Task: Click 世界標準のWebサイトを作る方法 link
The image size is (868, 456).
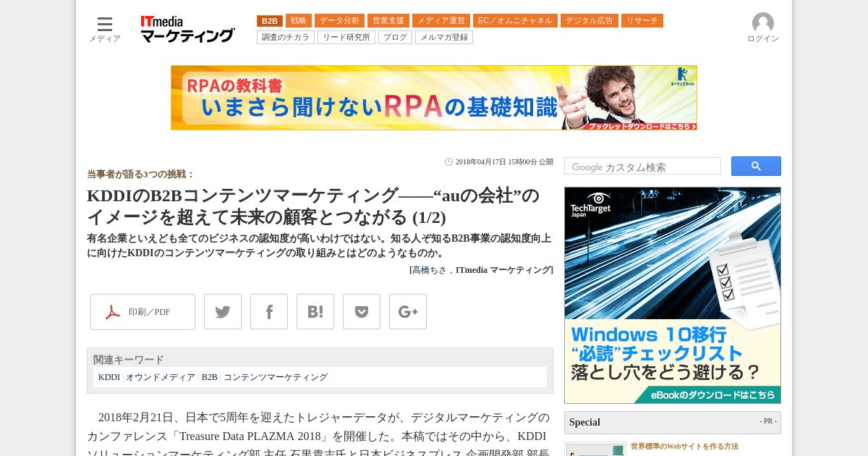Action: click(684, 447)
